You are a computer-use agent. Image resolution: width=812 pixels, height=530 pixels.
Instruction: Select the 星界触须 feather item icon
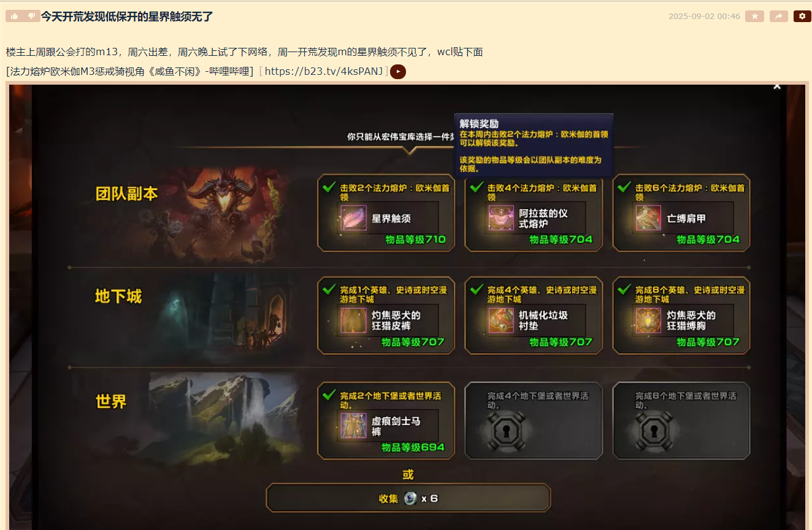(x=353, y=218)
